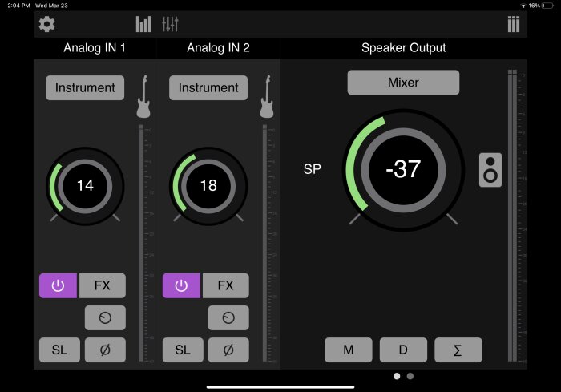
Task: Select the Analog IN 1 channel header
Action: tap(95, 48)
